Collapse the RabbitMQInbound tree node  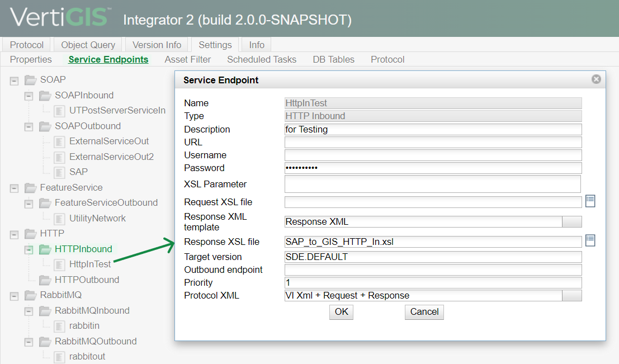coord(29,311)
